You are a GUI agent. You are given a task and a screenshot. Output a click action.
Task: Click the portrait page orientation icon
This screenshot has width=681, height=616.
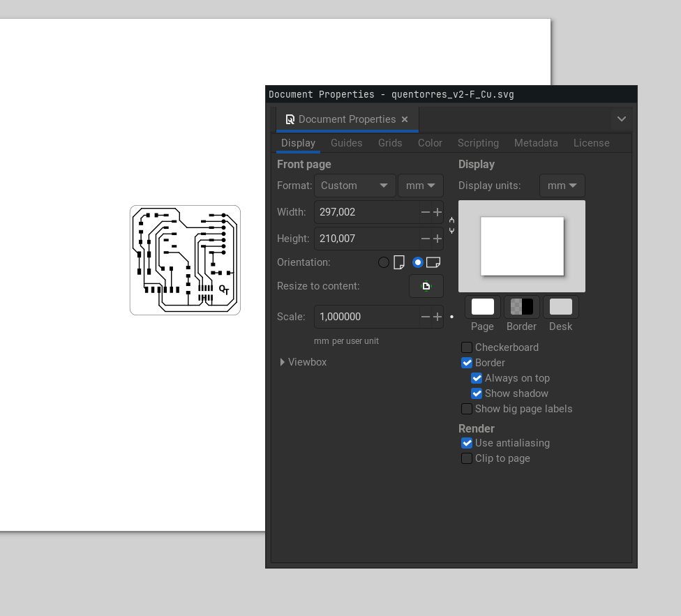[x=398, y=262]
